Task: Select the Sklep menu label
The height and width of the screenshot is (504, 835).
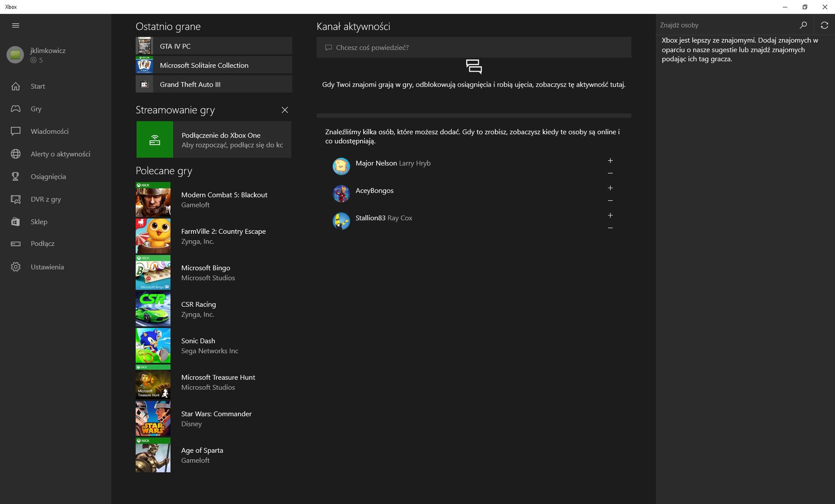Action: (39, 222)
